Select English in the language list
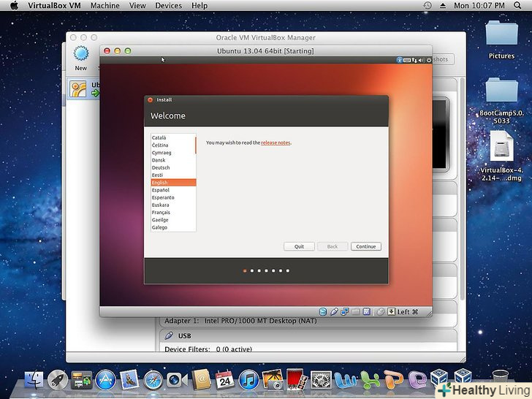Viewport: 532px width, 399px height. 172,183
